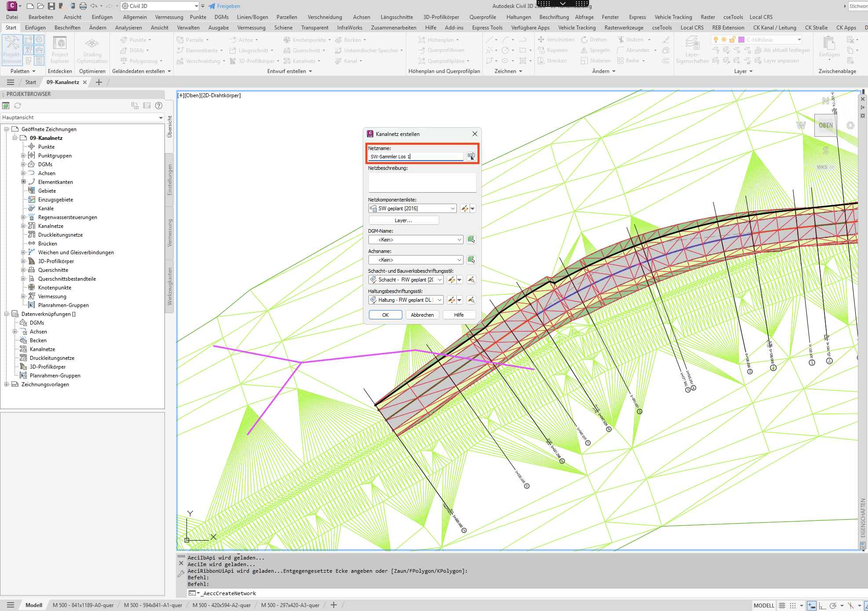Open the Haltungen menu

(x=518, y=17)
